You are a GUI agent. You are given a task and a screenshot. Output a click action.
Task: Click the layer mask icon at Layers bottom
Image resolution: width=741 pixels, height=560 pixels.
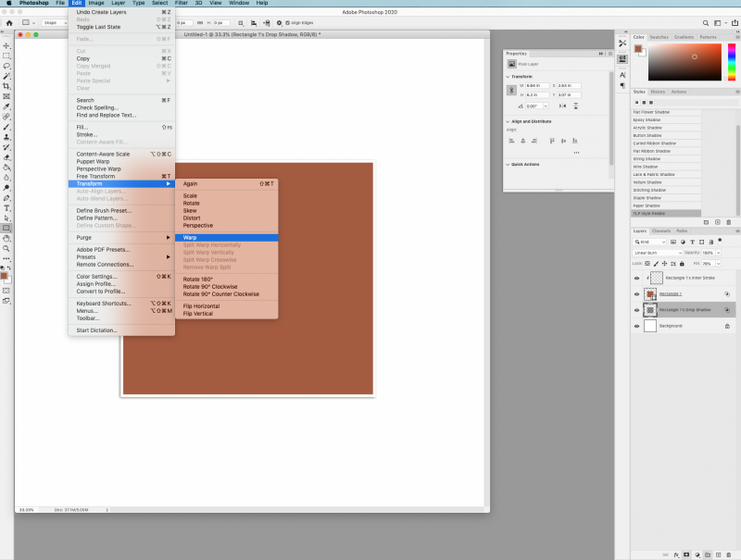tap(686, 554)
